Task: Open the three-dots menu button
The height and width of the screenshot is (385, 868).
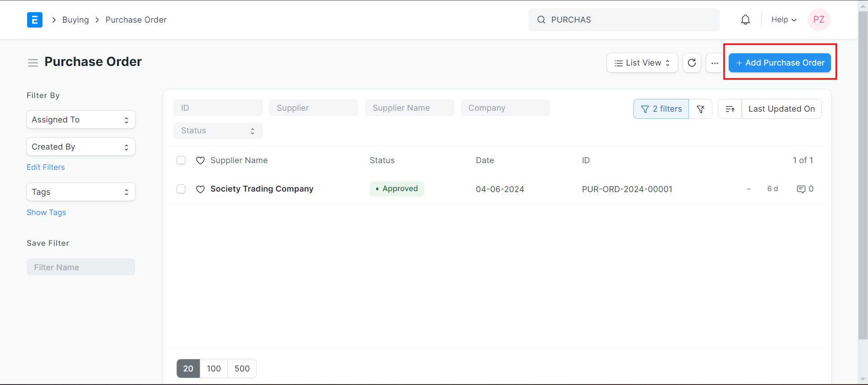Action: (x=714, y=63)
